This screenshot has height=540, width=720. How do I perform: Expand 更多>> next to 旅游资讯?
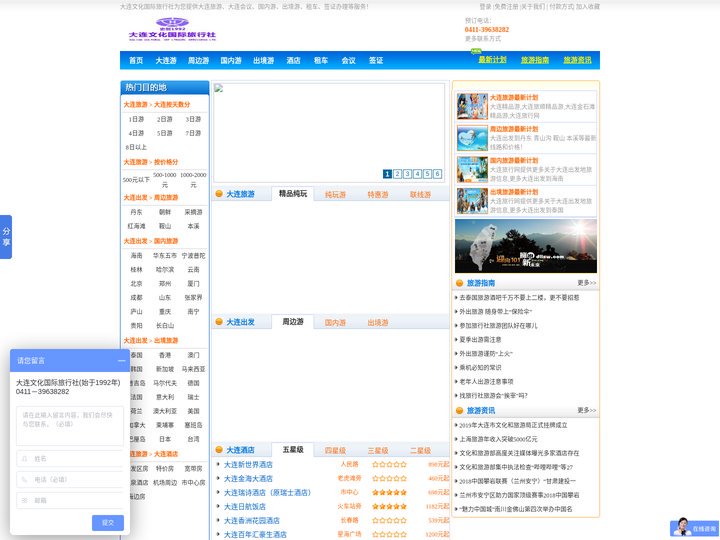(x=586, y=411)
